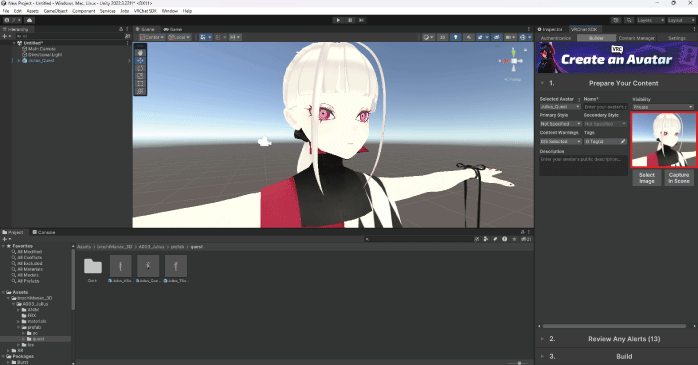Open the Selected Avatar dropdown

click(x=560, y=107)
